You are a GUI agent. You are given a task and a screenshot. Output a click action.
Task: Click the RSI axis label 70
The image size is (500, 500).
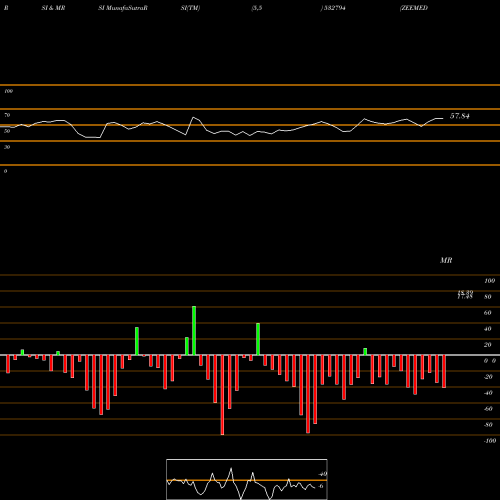tap(7, 115)
